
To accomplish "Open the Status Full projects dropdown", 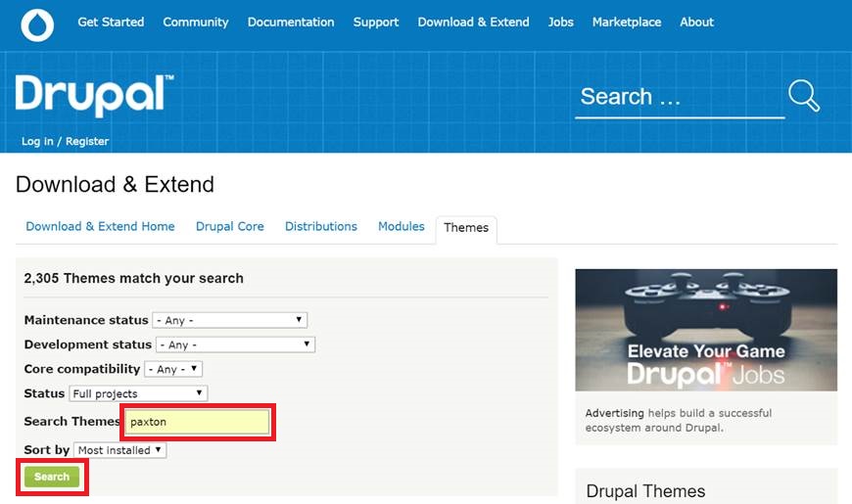I will click(x=138, y=393).
